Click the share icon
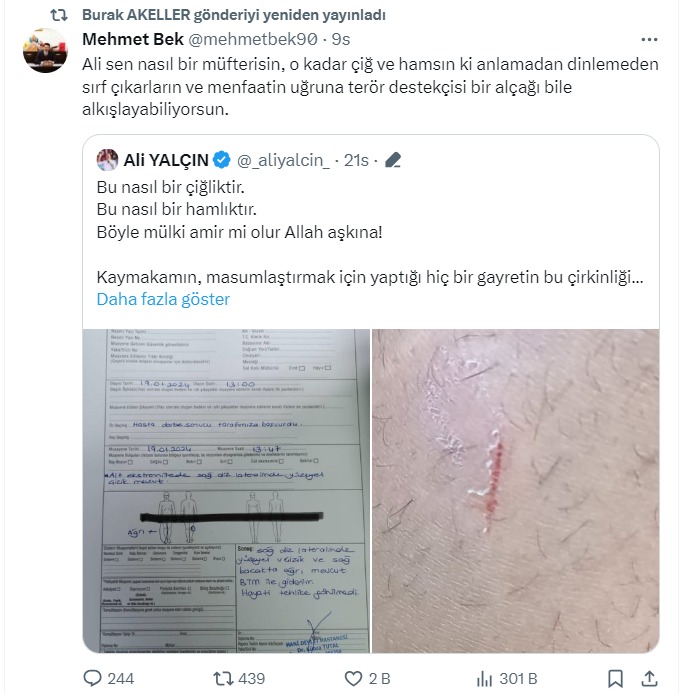This screenshot has height=693, width=682. 649,679
